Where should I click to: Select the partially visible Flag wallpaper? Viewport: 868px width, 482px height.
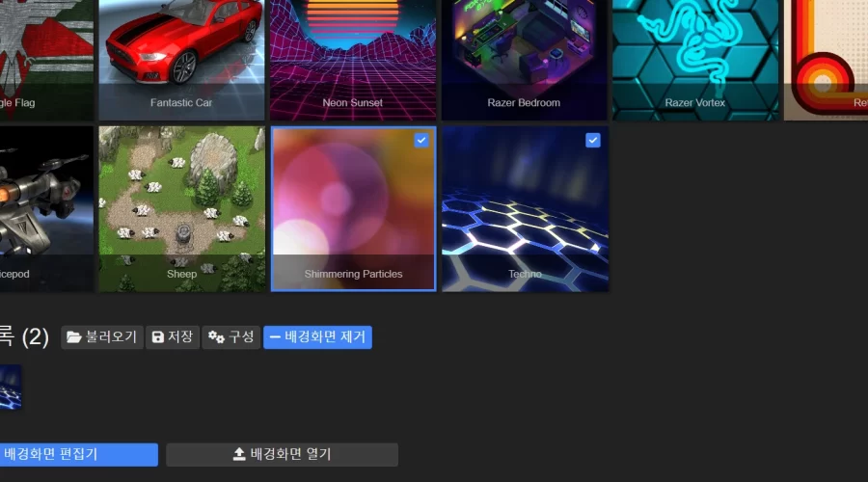tap(46, 60)
